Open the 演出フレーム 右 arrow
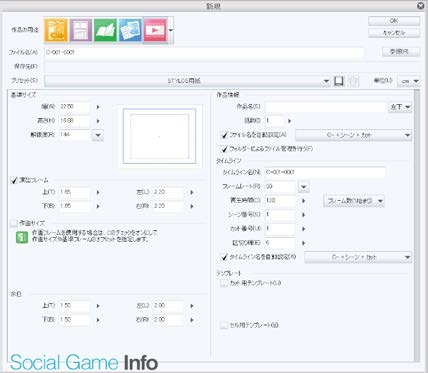The image size is (428, 373). 192,206
